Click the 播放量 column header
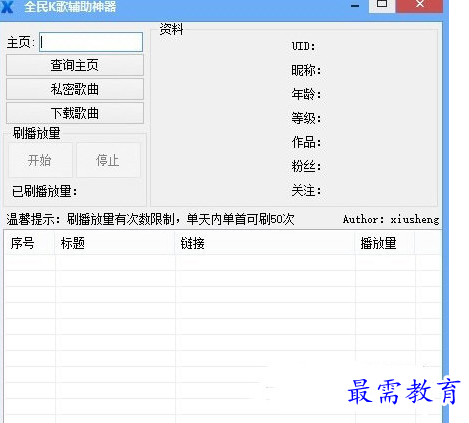Screen dimensions: 469x423 [385, 243]
